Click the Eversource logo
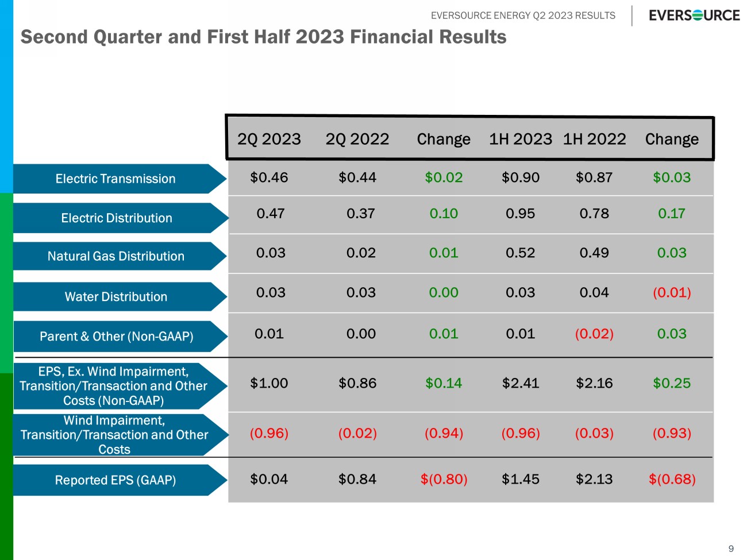Screen dimensions: 747x560 click(x=694, y=16)
